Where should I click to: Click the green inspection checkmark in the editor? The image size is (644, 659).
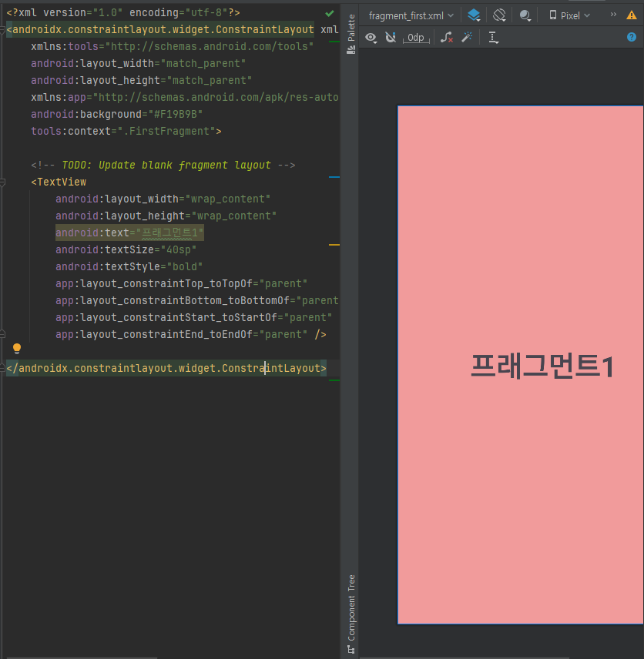[330, 13]
